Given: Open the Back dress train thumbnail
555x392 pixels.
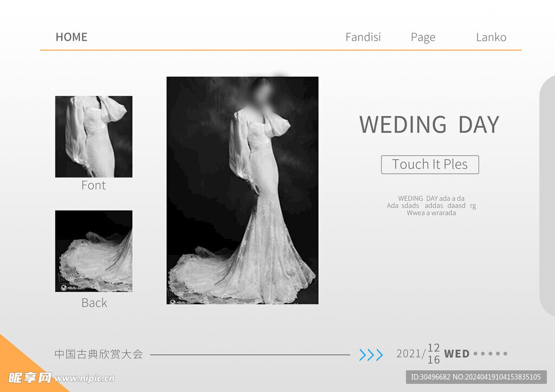Looking at the screenshot, I should pos(94,251).
